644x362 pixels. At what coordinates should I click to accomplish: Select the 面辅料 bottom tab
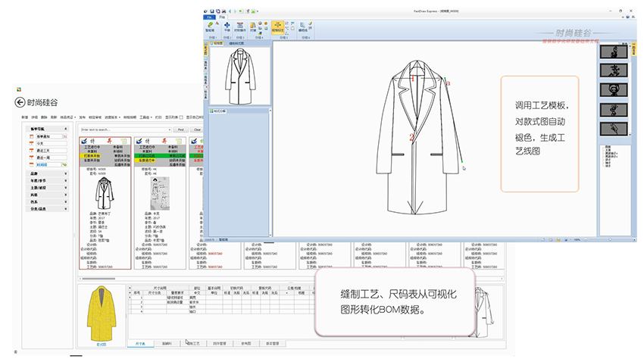coord(167,343)
